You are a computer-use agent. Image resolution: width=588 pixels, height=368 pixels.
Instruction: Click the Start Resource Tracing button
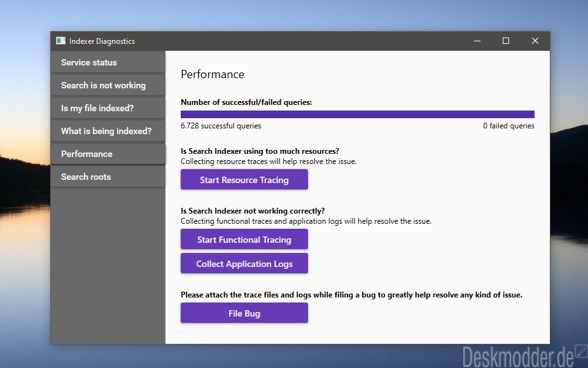click(x=244, y=180)
